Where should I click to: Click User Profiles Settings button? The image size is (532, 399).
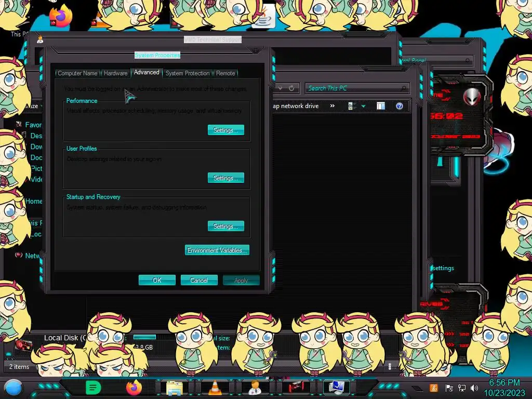226,178
